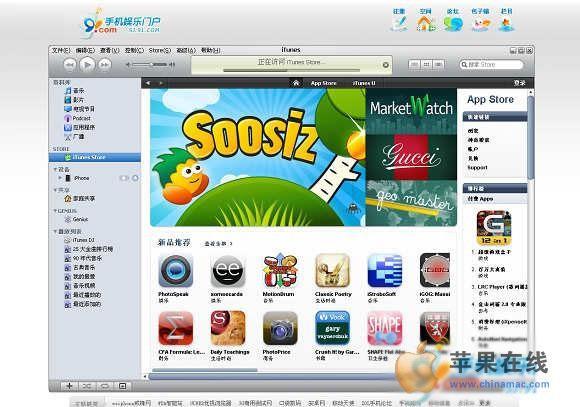
Task: Go back in the iTunes Store
Action: click(x=148, y=83)
